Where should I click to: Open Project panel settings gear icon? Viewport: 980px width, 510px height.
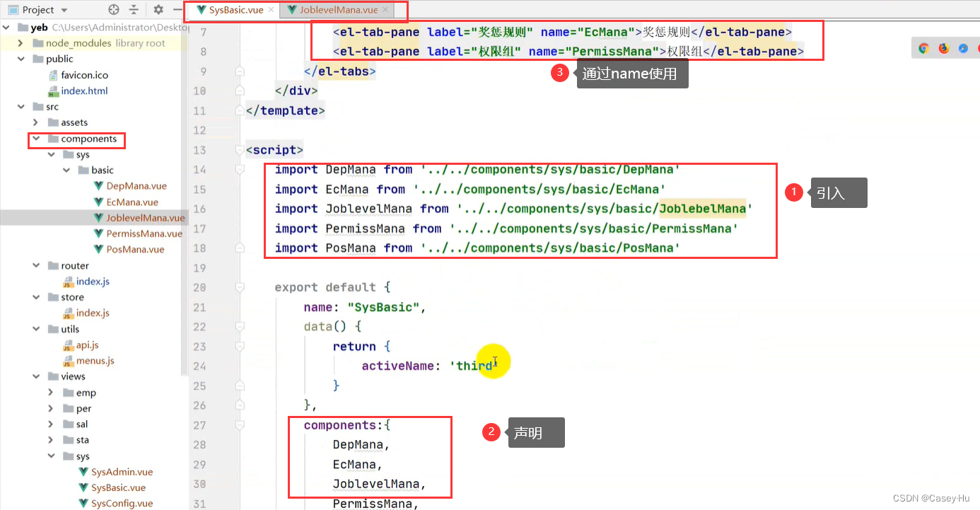click(x=158, y=10)
